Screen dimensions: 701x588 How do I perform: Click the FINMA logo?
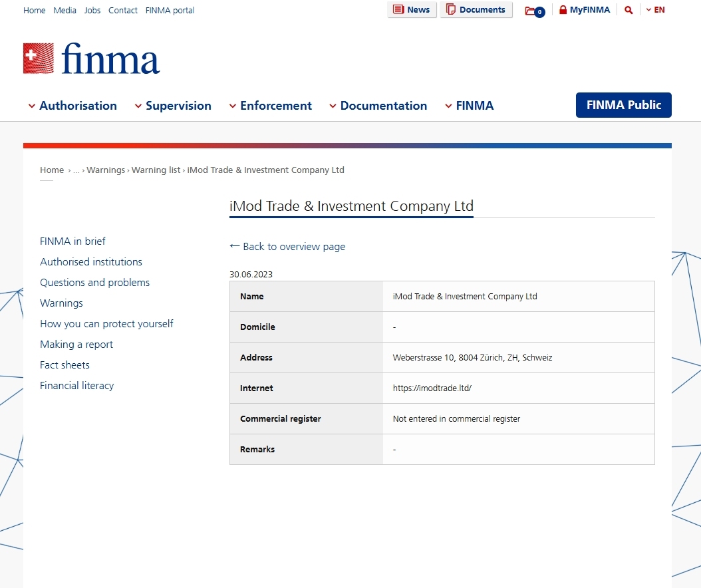pos(92,59)
